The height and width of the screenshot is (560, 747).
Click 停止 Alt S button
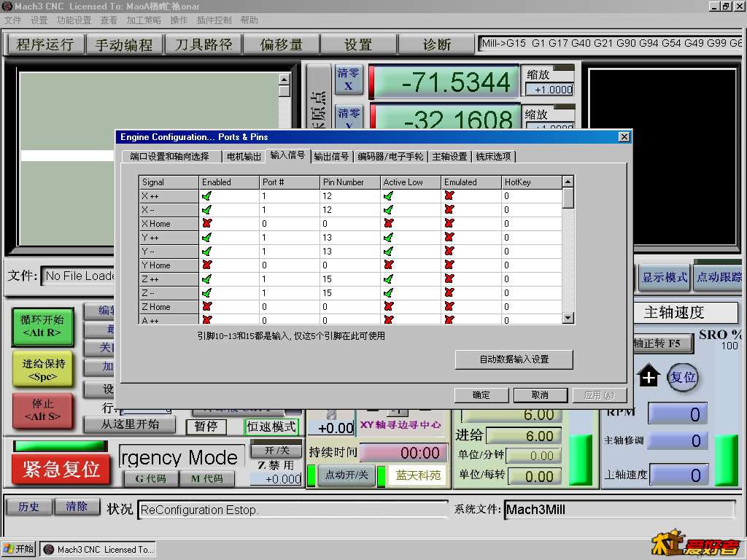tap(42, 410)
